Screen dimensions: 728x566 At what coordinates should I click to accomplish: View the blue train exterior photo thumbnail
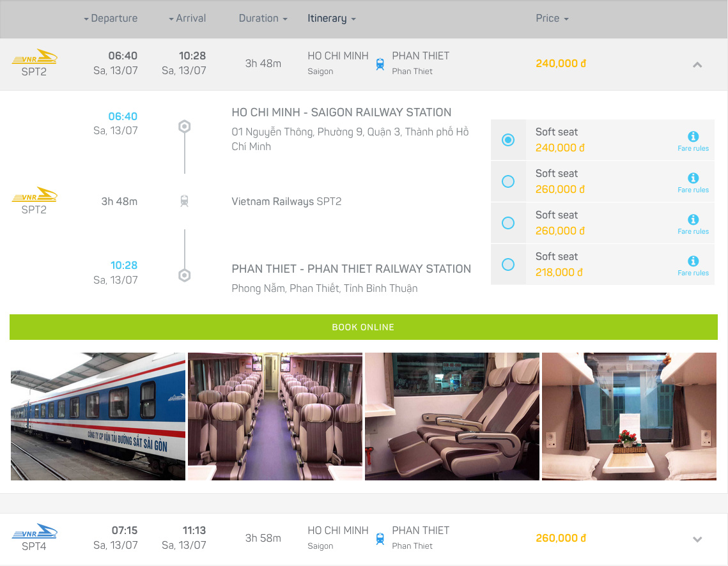click(x=97, y=416)
